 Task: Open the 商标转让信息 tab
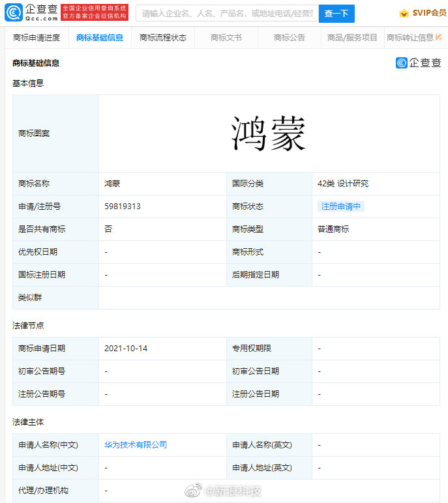(410, 38)
